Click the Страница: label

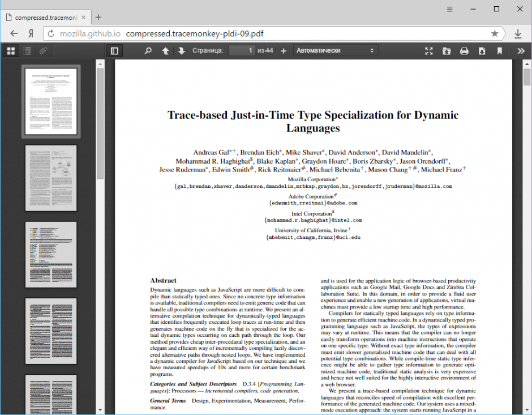(208, 50)
